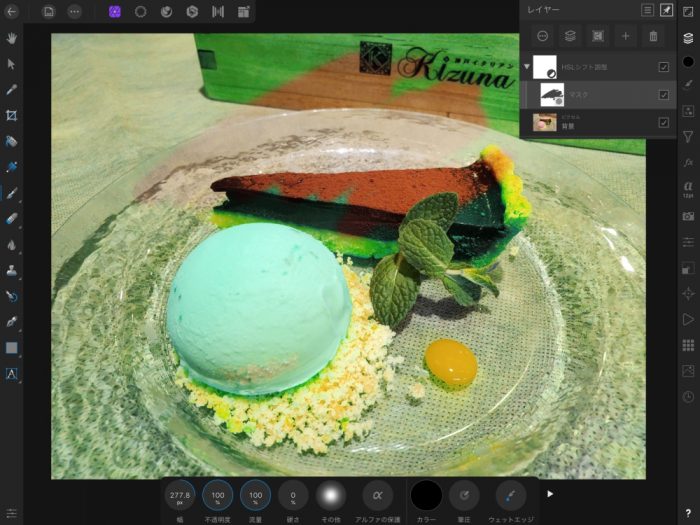Switch to the Export persona
Image resolution: width=700 pixels, height=525 pixels.
[x=243, y=12]
